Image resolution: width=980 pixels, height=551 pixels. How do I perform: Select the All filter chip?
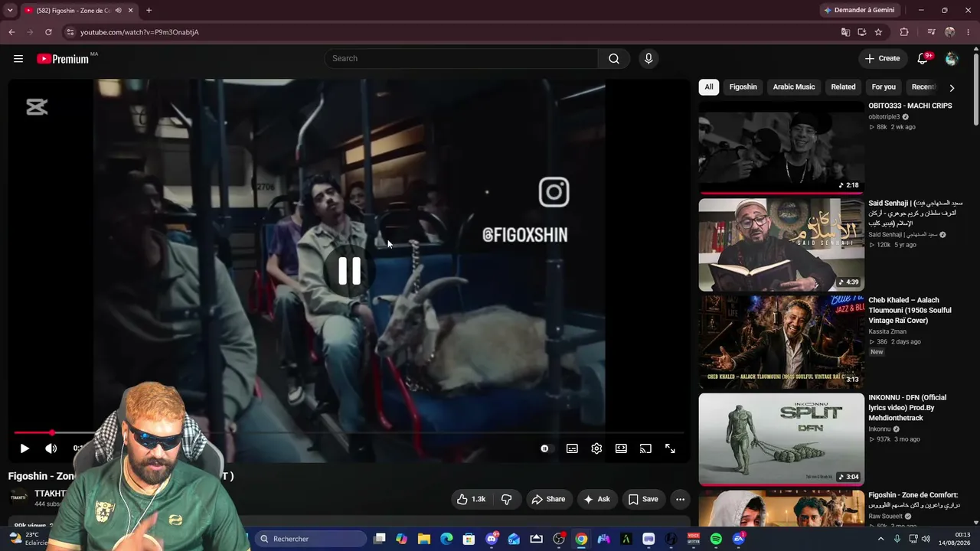point(709,87)
